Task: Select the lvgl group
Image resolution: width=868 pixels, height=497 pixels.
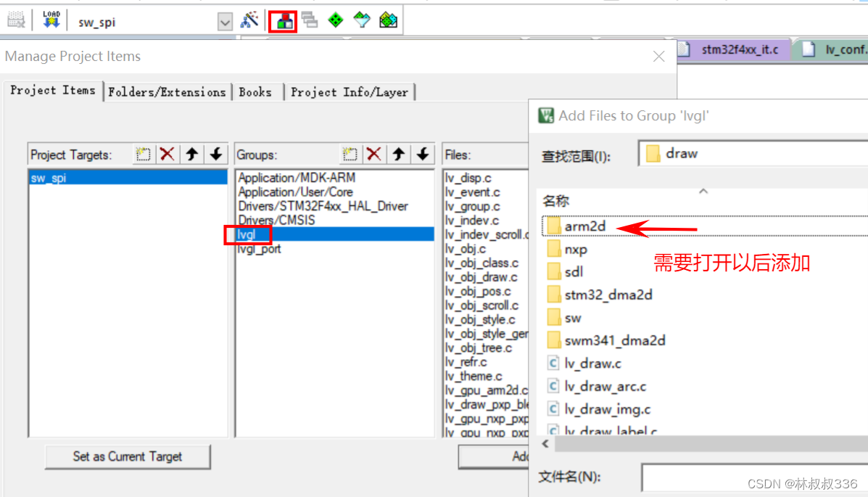Action: 335,234
